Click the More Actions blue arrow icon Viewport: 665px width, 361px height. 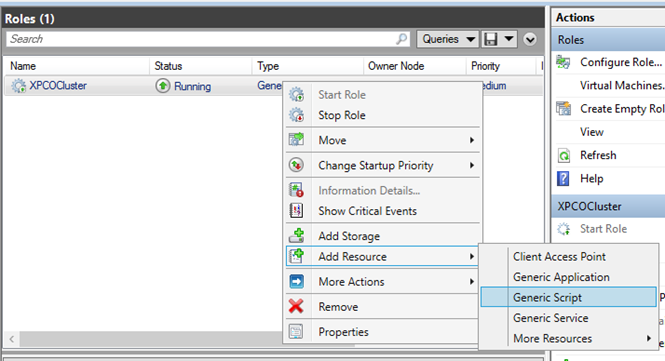(x=296, y=281)
